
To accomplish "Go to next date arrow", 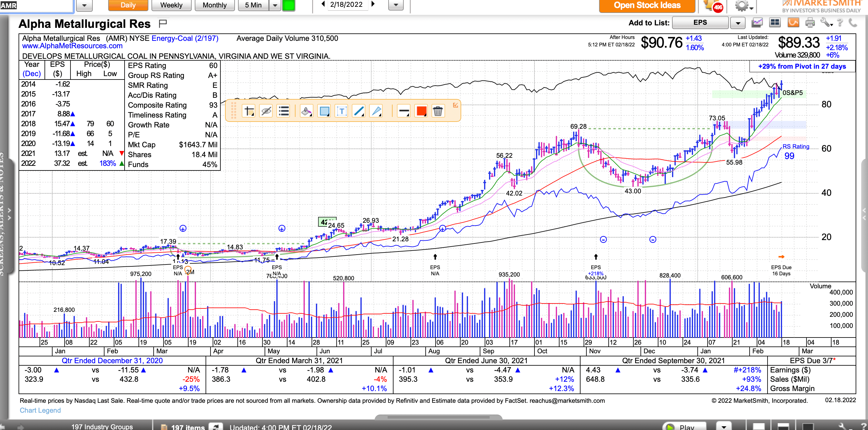I will click(x=373, y=4).
